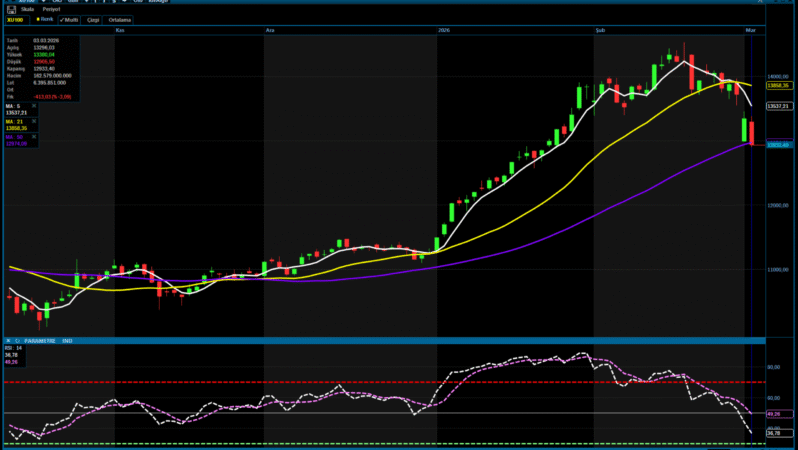Click the 13537,21 price tag on price axis
The width and height of the screenshot is (798, 450).
pos(779,106)
